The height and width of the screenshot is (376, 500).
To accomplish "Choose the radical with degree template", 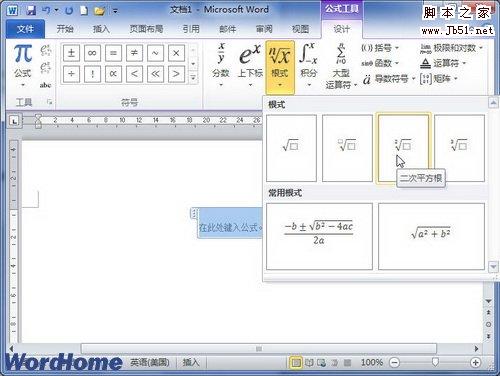I will pos(347,148).
